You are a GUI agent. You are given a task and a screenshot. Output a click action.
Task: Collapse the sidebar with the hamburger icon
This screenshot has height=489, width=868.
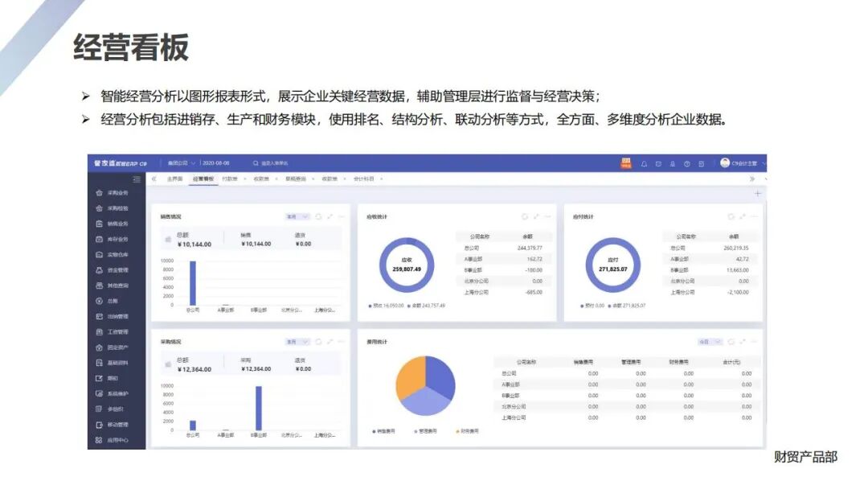coord(137,179)
